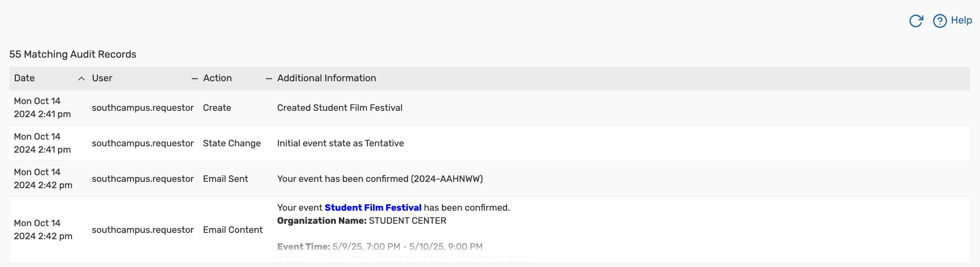Open the Help link text
The image size is (980, 267).
[x=961, y=20]
